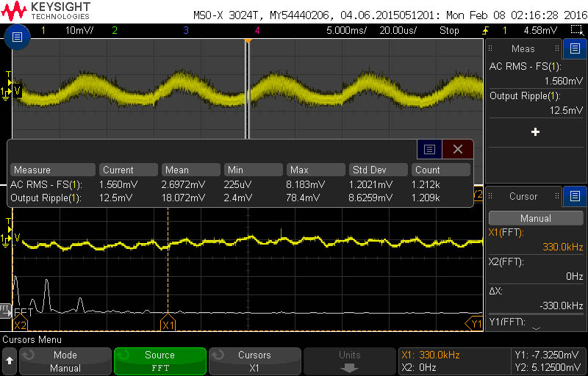
Task: Click the 20.00us/ zoom timebase value
Action: [398, 30]
